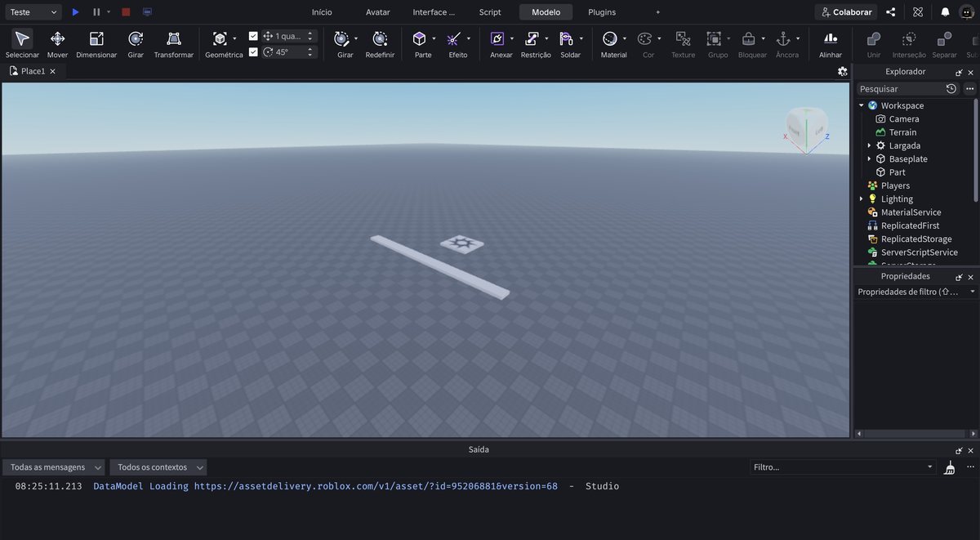Click the Restrição constraint icon
The width and height of the screenshot is (980, 540).
[532, 38]
